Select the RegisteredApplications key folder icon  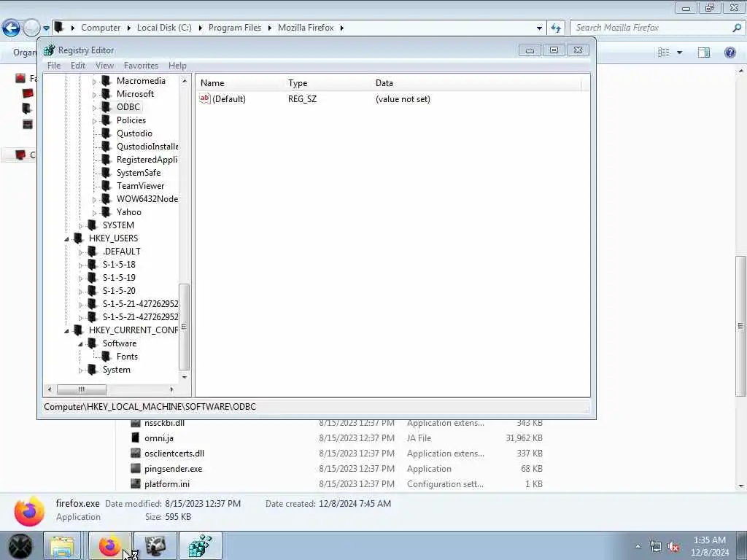(x=107, y=160)
